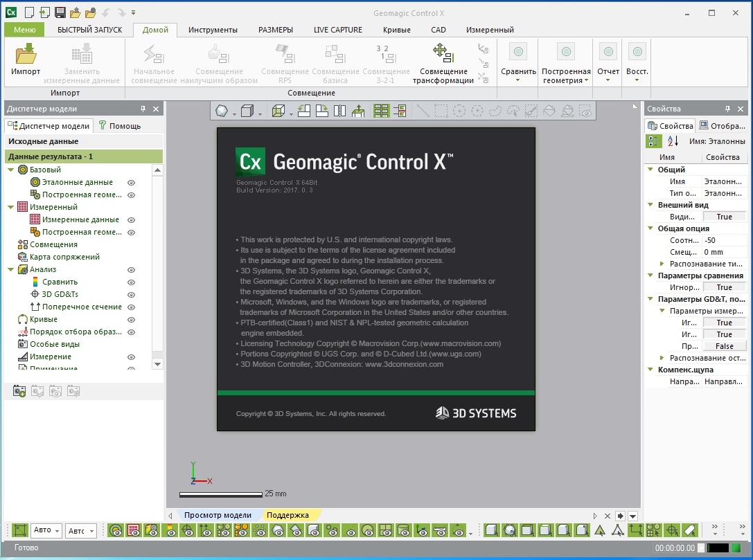
Task: Click the New document icon in title bar
Action: pyautogui.click(x=29, y=12)
